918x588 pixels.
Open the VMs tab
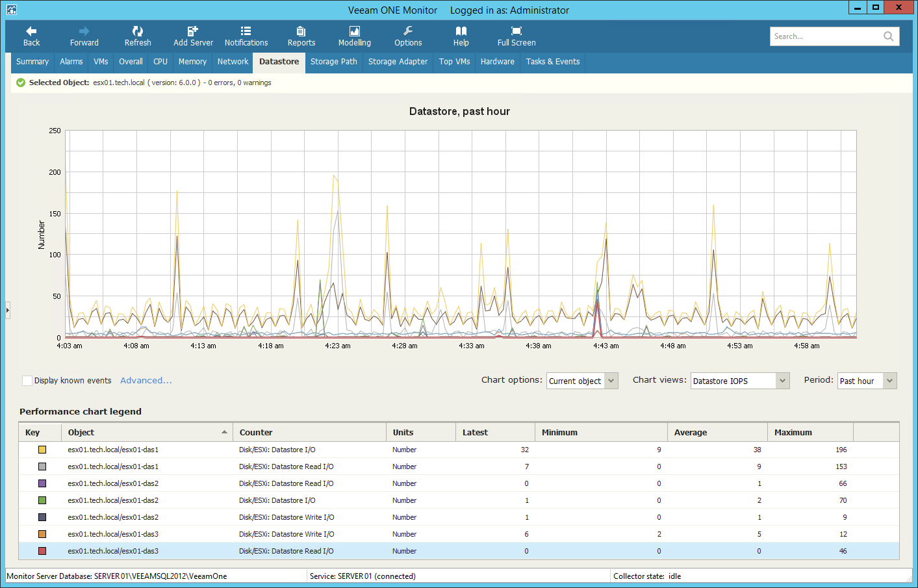coord(101,62)
